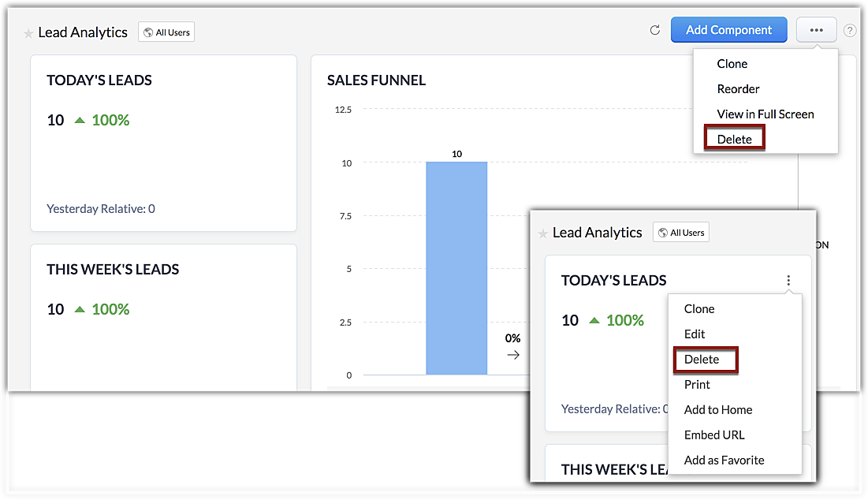
Task: Click the favorite star in the inset Lead Analytics
Action: tap(542, 233)
